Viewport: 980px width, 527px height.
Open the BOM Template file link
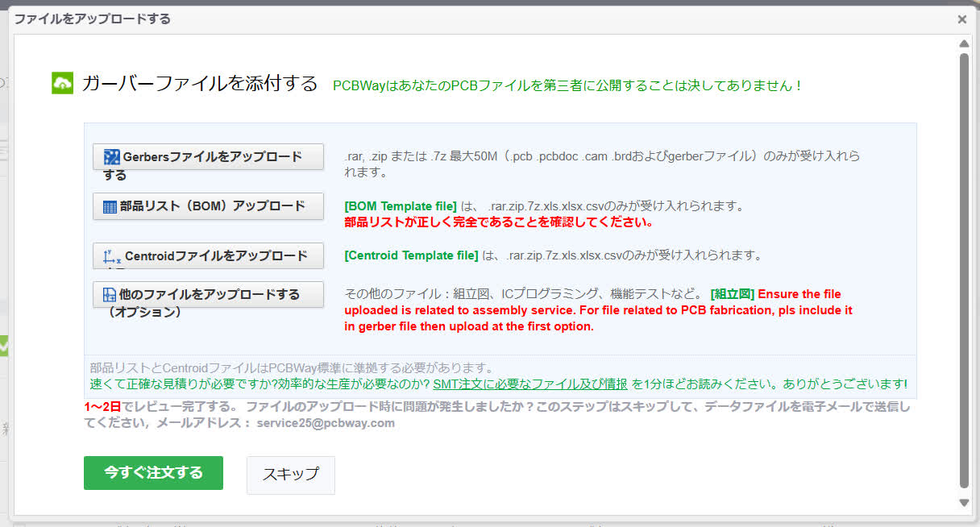pyautogui.click(x=401, y=206)
